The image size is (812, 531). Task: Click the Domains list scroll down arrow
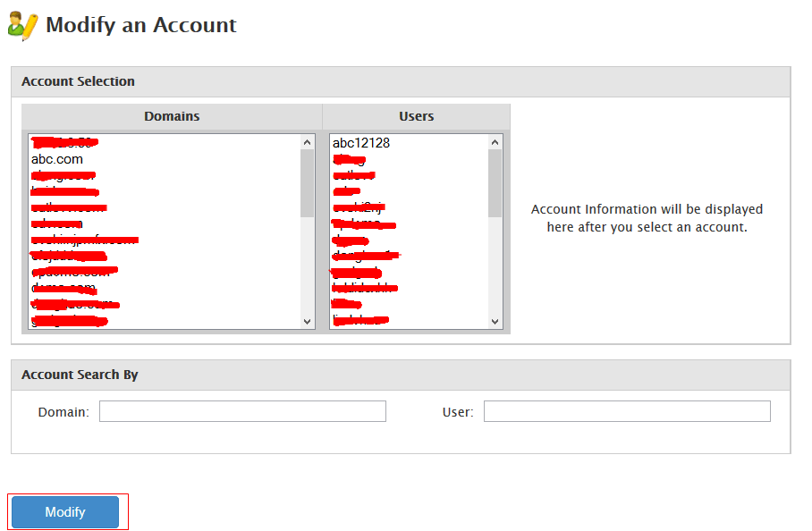[x=308, y=322]
